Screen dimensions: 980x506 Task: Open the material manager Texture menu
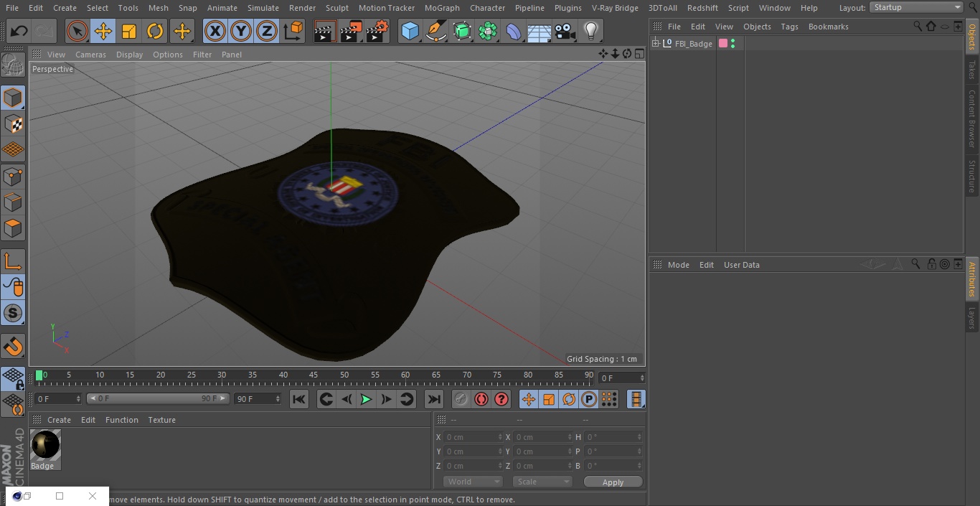pos(161,420)
